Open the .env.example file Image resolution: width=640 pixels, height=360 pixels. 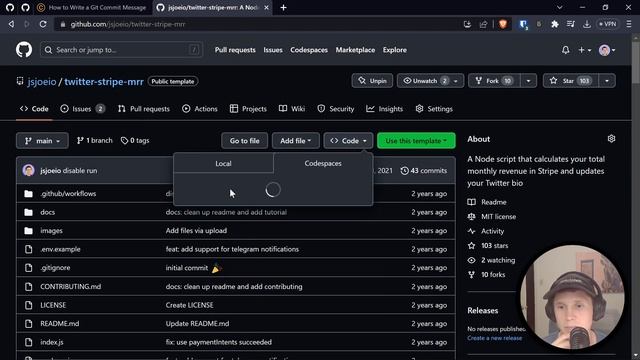(x=60, y=249)
